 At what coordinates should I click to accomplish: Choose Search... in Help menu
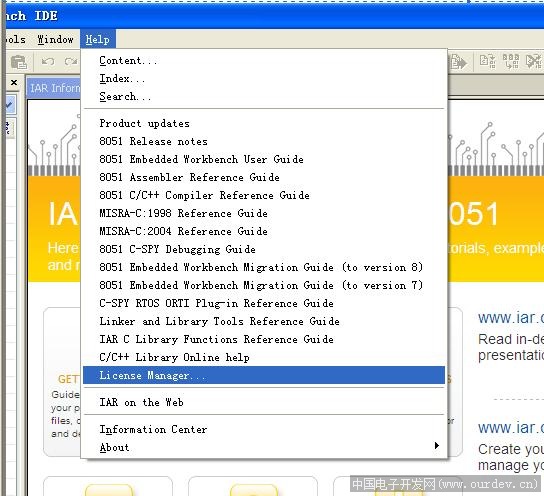(264, 97)
